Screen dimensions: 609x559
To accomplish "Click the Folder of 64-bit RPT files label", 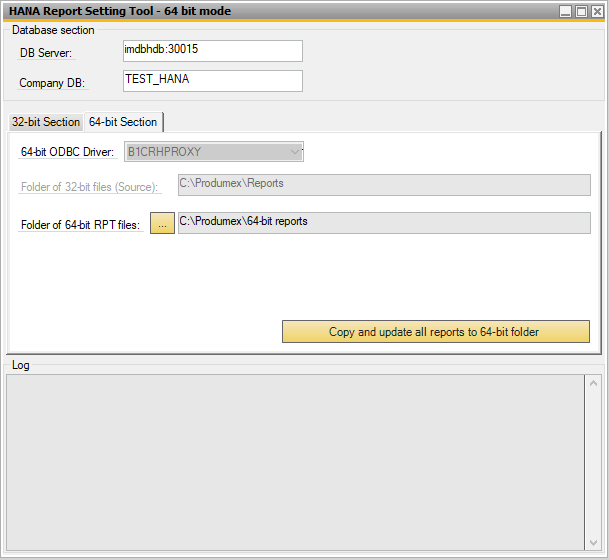I will click(x=80, y=225).
